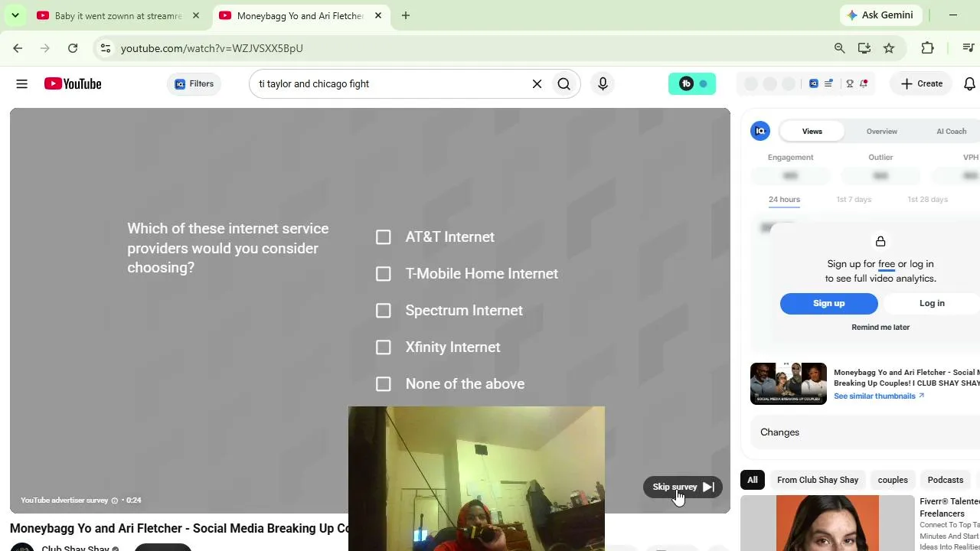The image size is (980, 551).
Task: Click the Log in button
Action: [x=932, y=304]
